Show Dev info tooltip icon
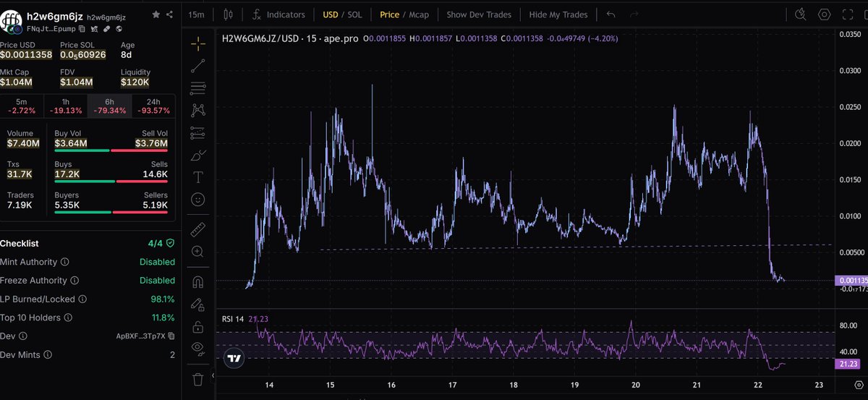Viewport: 868px width, 400px height. pyautogui.click(x=24, y=336)
